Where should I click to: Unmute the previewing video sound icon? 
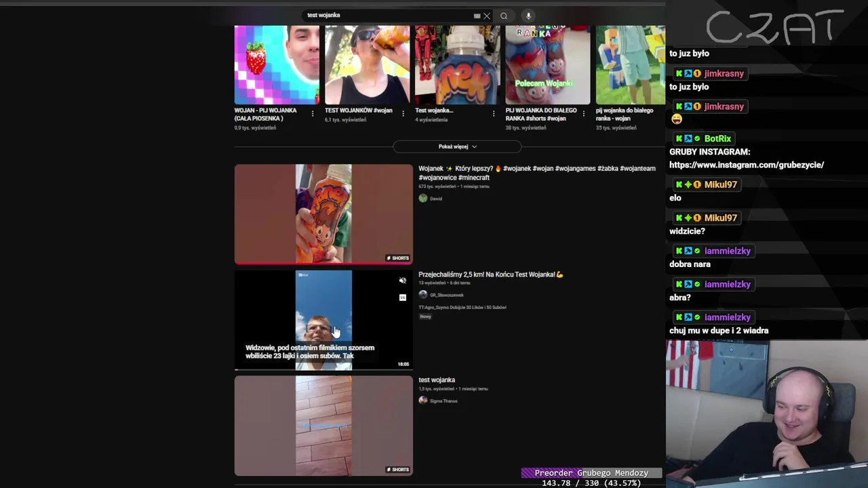point(403,281)
